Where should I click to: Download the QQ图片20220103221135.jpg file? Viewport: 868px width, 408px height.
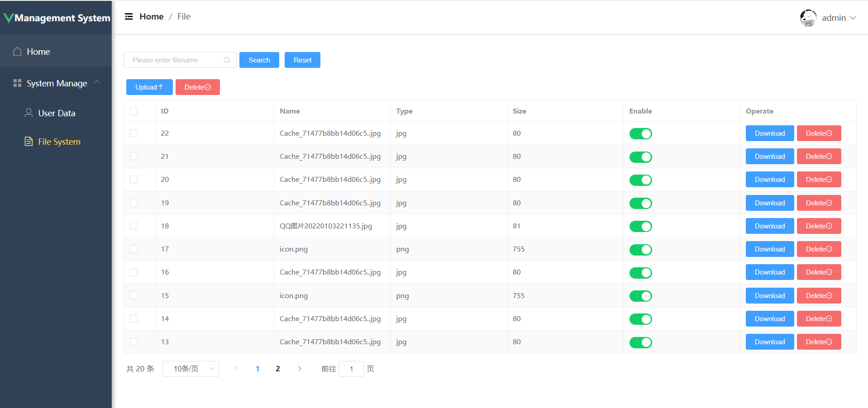(x=770, y=226)
